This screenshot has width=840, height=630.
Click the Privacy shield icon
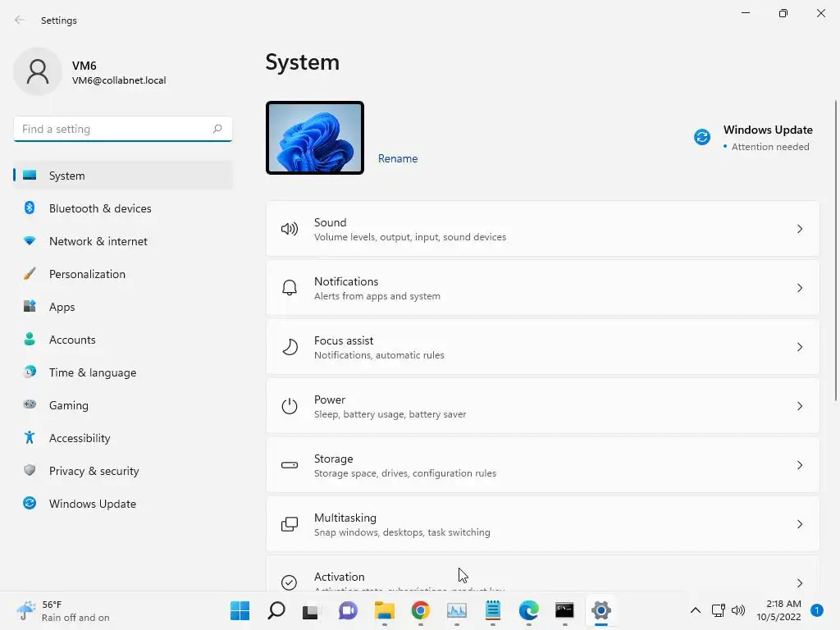[30, 470]
